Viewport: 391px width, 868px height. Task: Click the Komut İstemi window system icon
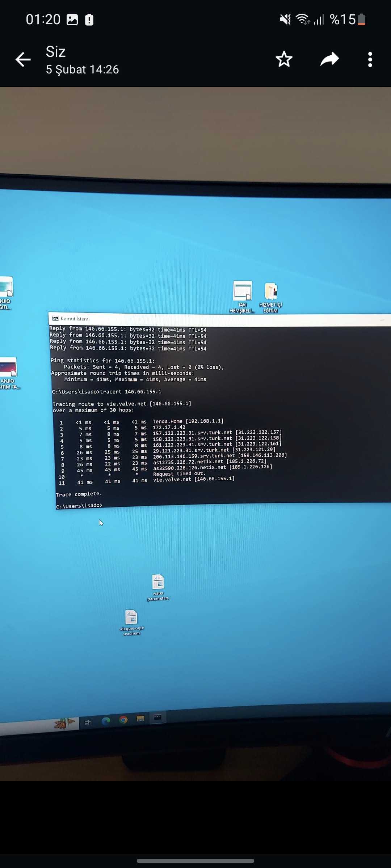[55, 318]
